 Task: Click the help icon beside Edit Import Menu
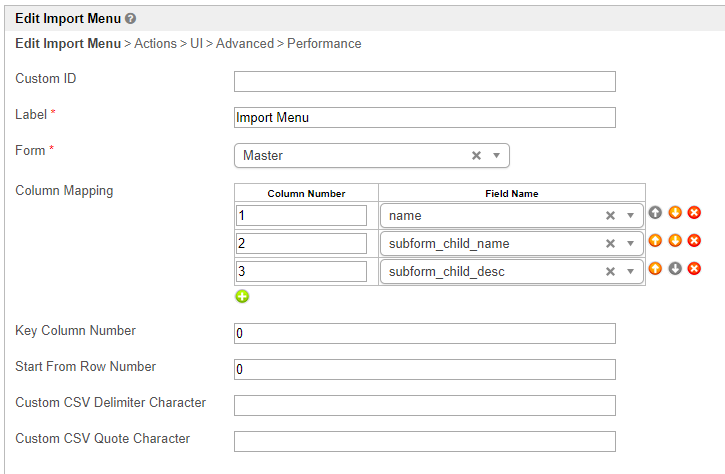tap(131, 19)
